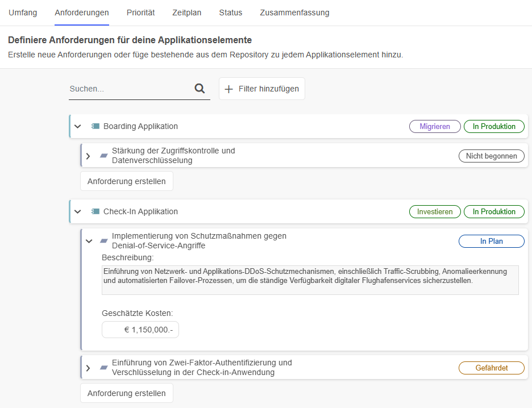The image size is (532, 408).
Task: Click the requirement icon beside Stärkung der Zugriffskontrolle
Action: coord(103,155)
